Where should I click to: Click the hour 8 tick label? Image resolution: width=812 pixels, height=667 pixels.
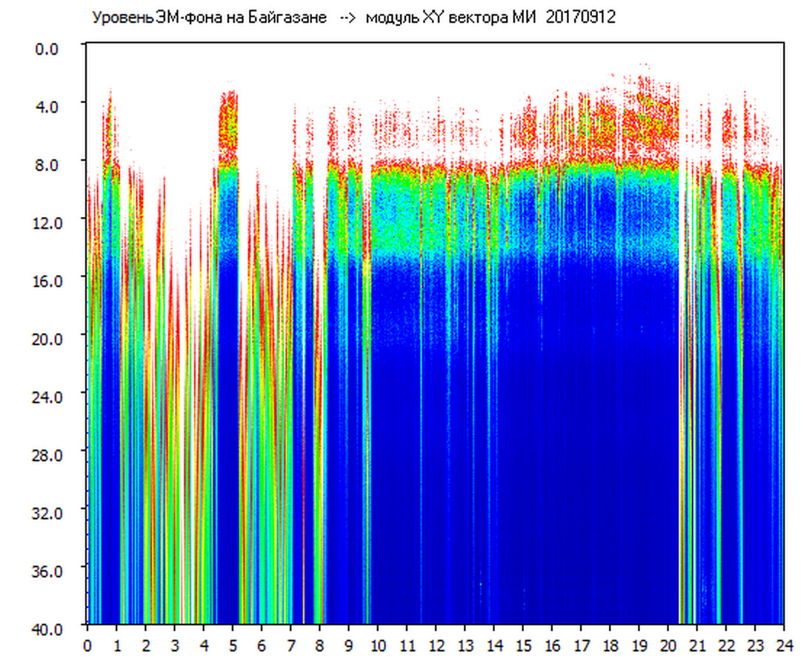[319, 646]
